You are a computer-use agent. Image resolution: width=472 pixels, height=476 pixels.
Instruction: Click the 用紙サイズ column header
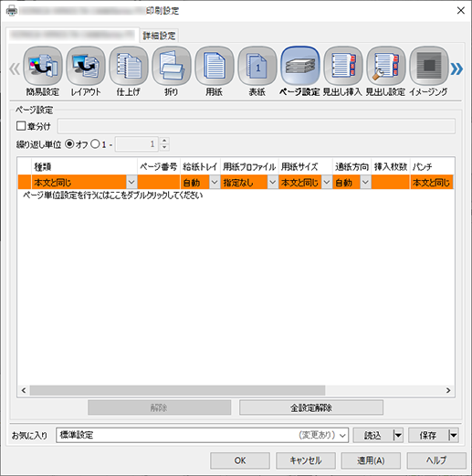(306, 166)
